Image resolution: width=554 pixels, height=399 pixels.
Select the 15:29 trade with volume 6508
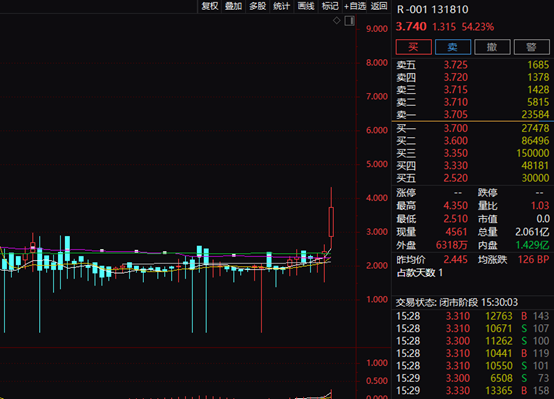tap(472, 378)
